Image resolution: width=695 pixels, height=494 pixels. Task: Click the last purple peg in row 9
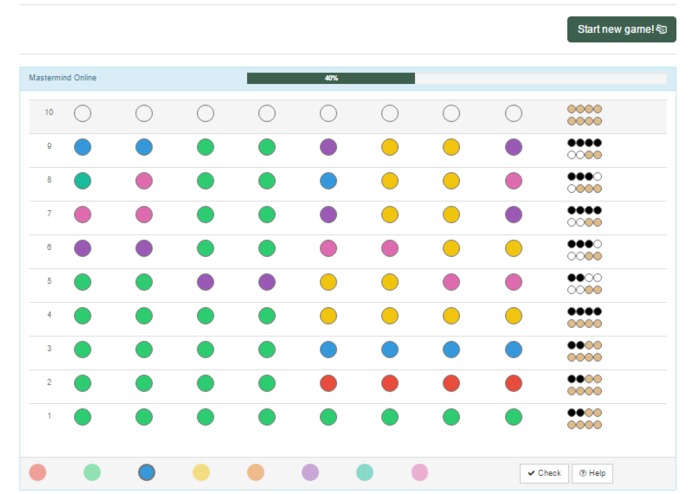[513, 147]
